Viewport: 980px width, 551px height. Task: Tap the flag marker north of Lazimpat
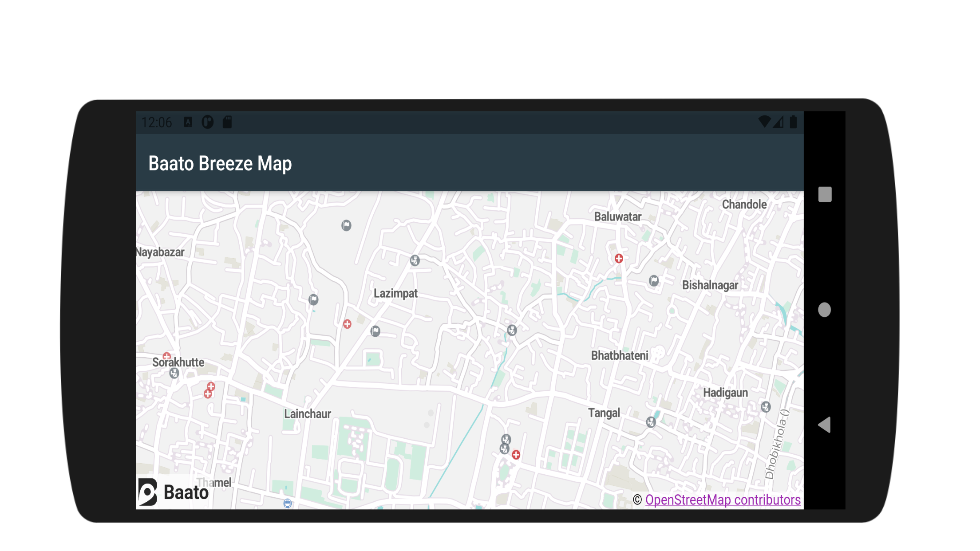click(x=346, y=225)
